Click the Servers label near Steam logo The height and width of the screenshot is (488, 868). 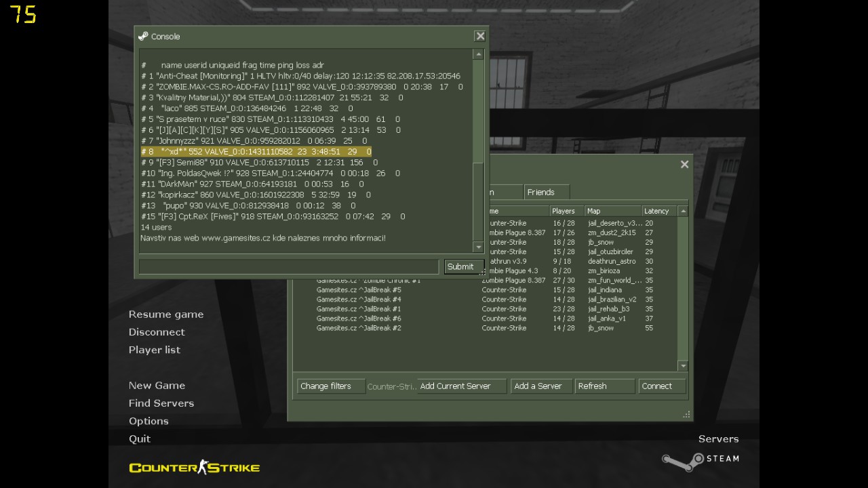pos(718,439)
